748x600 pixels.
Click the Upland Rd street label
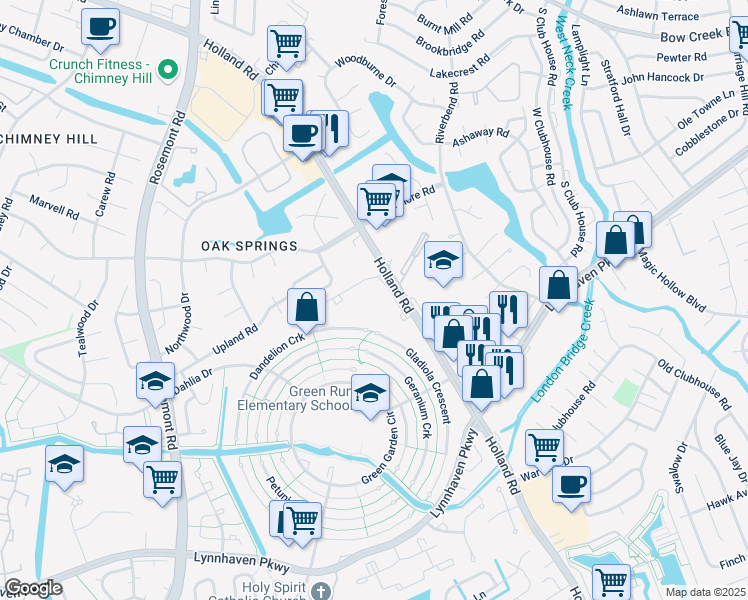click(x=235, y=339)
